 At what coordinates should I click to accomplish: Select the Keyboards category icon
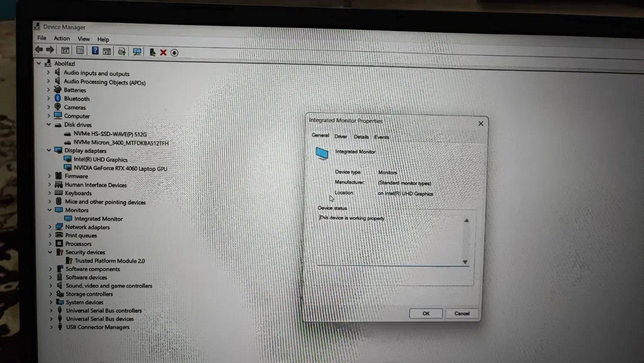point(59,193)
